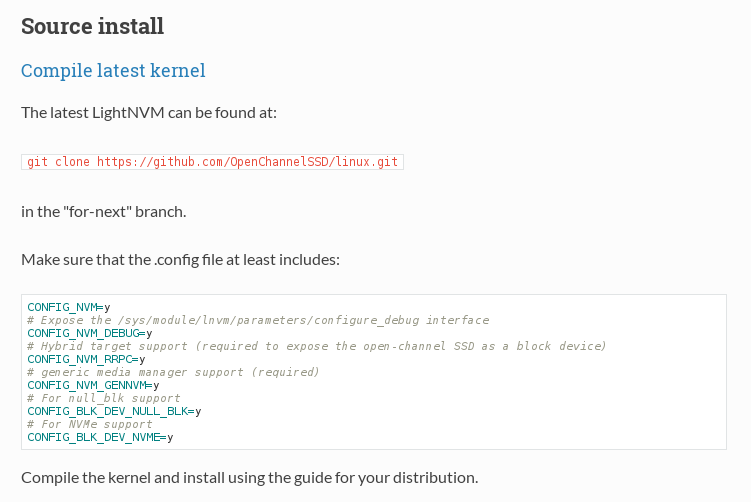Viewport: 751px width, 502px height.
Task: Click the For null_blk support comment
Action: pyautogui.click(x=103, y=398)
